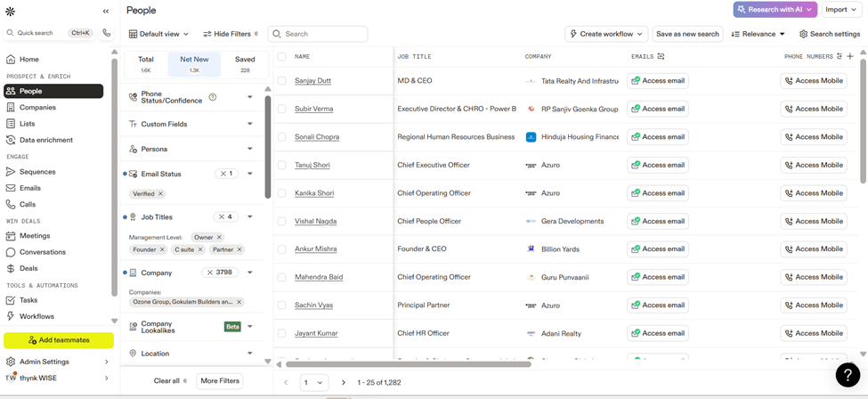Open the phone dialer icon
This screenshot has width=868, height=399.
pos(107,33)
